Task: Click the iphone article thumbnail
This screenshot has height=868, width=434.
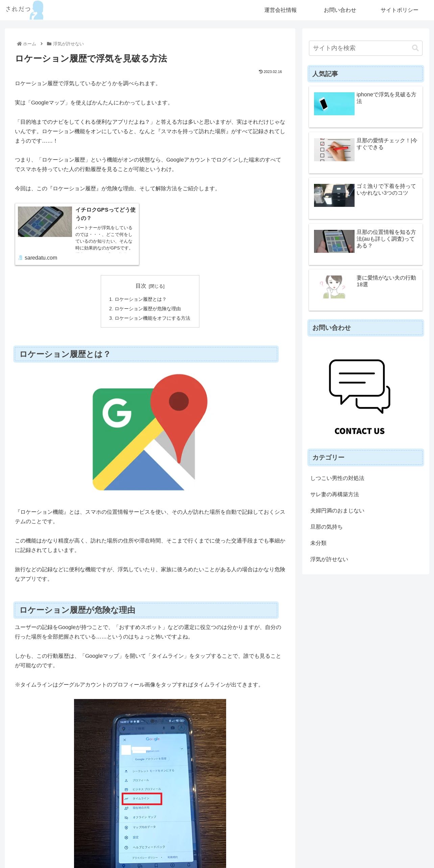Action: [x=334, y=104]
